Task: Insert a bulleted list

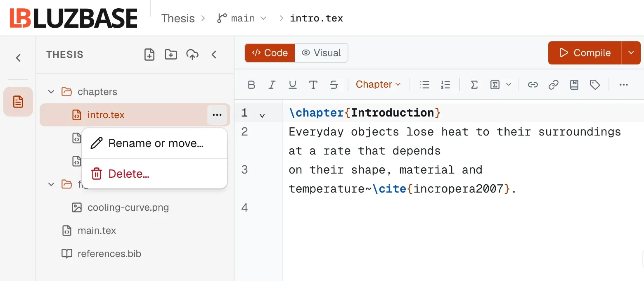Action: pos(424,85)
